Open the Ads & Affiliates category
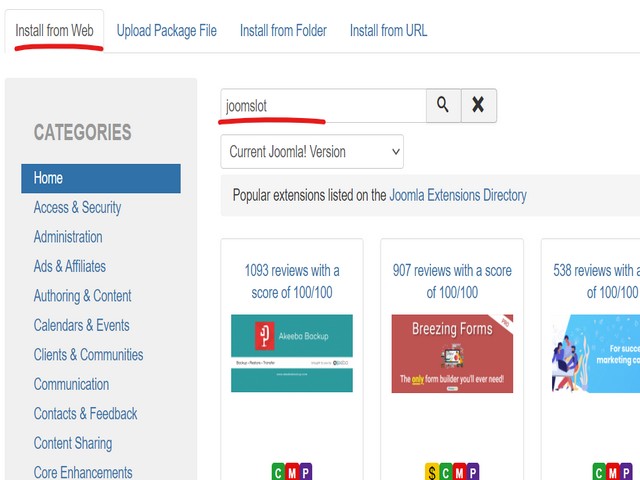 click(x=70, y=266)
